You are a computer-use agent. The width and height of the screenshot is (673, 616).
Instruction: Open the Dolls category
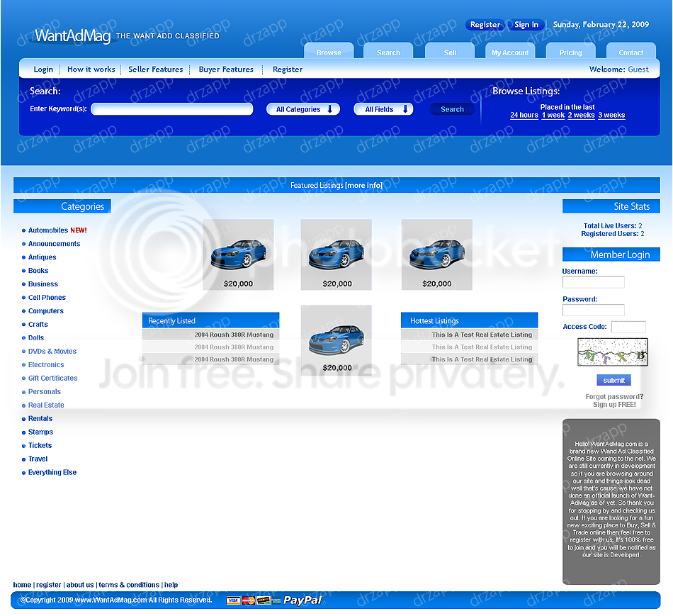point(36,337)
